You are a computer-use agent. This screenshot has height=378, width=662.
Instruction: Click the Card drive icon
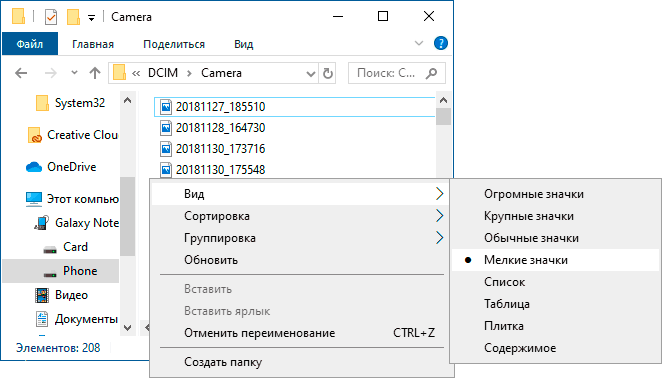(x=50, y=249)
